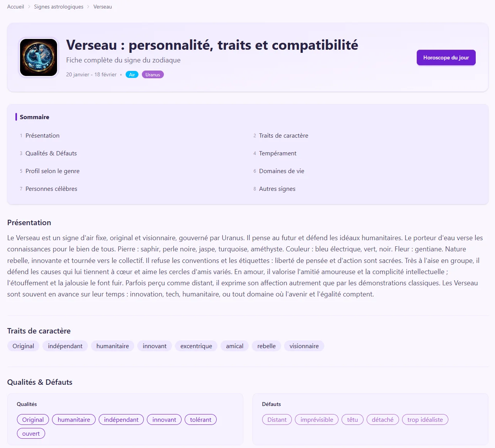
Task: Go to Tempérament section from Sommaire
Action: (x=278, y=153)
